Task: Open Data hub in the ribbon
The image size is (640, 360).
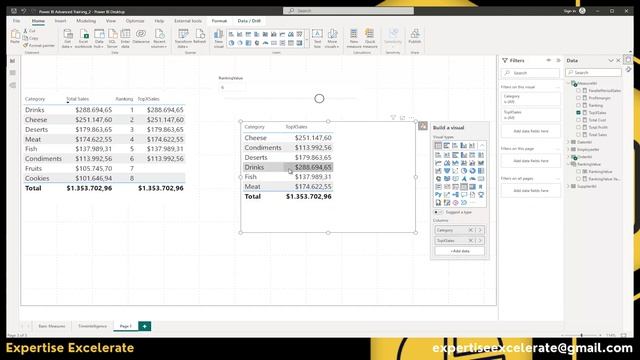Action: pyautogui.click(x=99, y=38)
